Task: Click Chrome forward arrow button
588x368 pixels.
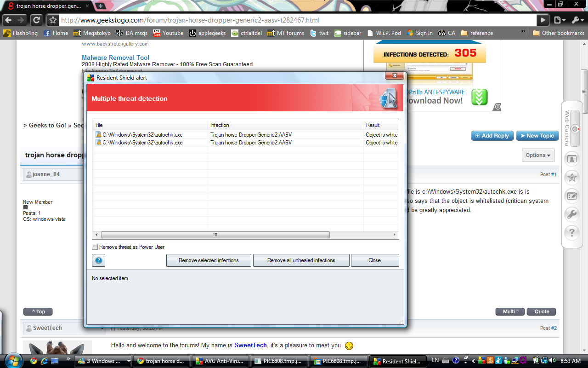Action: pyautogui.click(x=21, y=20)
